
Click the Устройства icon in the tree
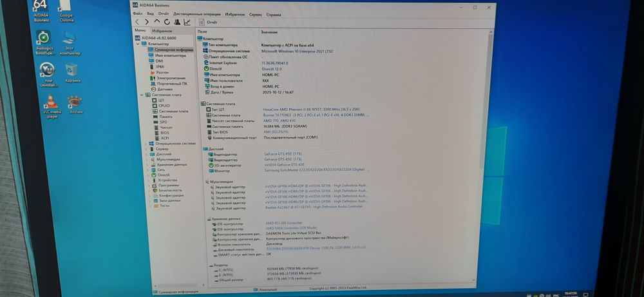point(155,180)
